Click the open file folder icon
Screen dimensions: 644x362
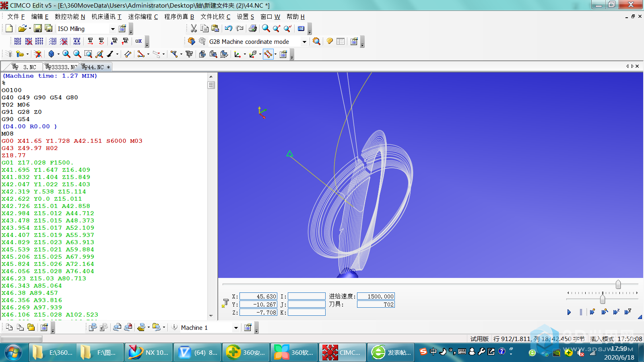(22, 29)
